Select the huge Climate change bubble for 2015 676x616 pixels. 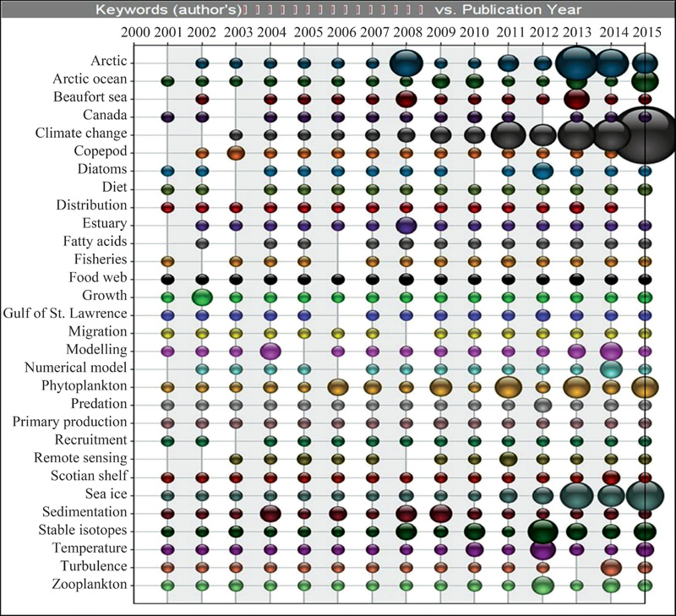[x=645, y=135]
